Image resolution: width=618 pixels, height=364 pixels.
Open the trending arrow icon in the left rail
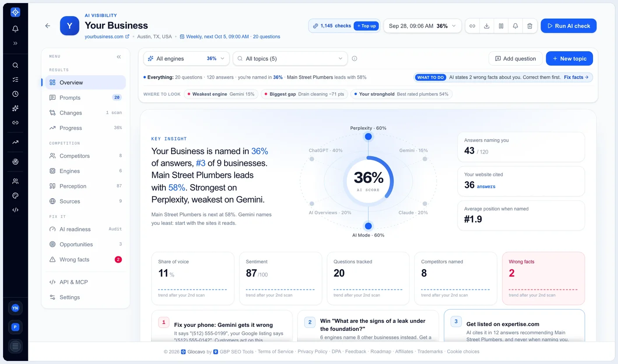click(x=15, y=142)
